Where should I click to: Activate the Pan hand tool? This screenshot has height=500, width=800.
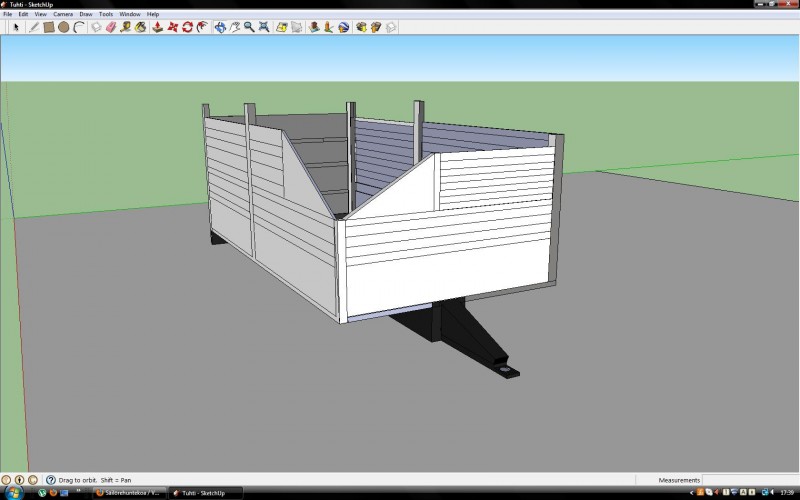coord(235,27)
